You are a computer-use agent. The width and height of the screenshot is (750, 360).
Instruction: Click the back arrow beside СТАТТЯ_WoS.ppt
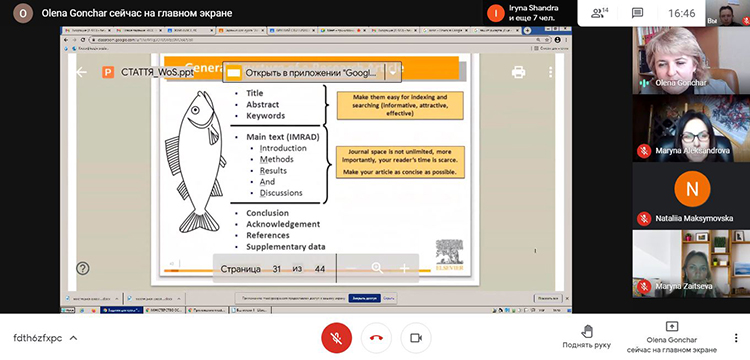coord(81,72)
